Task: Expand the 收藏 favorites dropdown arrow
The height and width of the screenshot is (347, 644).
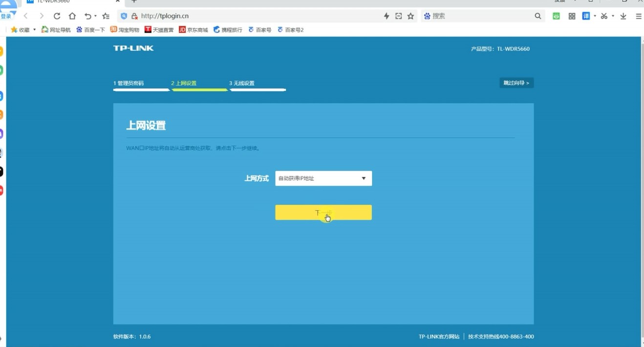Action: (35, 30)
